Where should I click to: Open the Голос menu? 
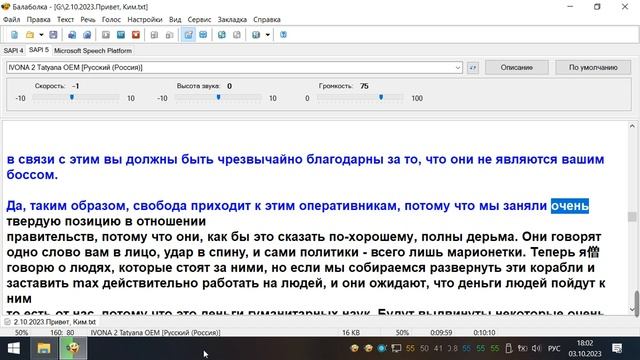tap(111, 20)
